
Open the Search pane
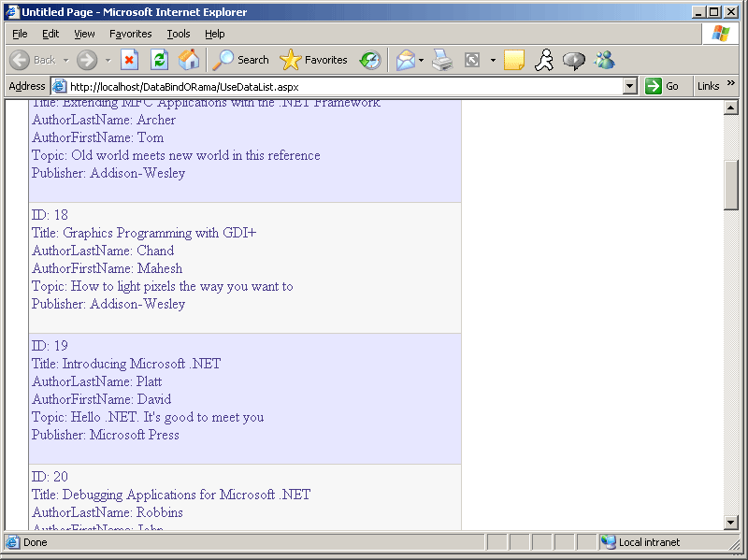pyautogui.click(x=240, y=60)
